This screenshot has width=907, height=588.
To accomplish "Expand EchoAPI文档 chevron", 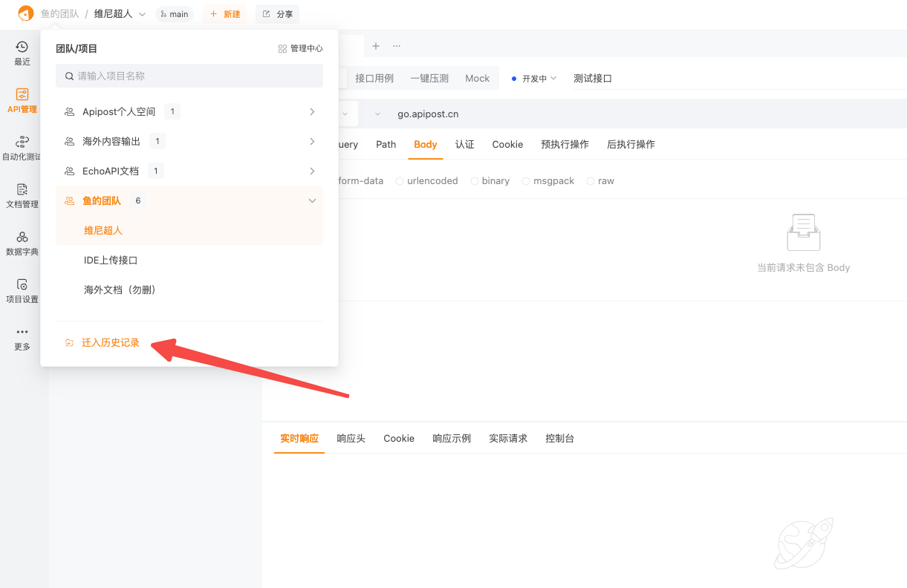I will [312, 171].
